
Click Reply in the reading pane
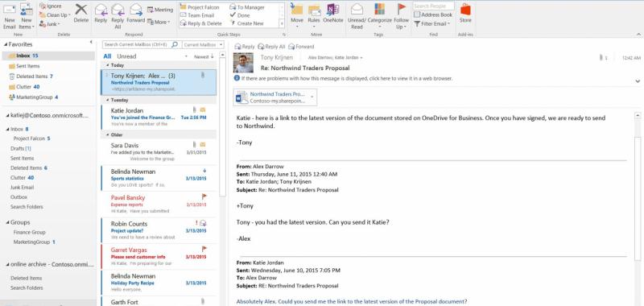[245, 47]
